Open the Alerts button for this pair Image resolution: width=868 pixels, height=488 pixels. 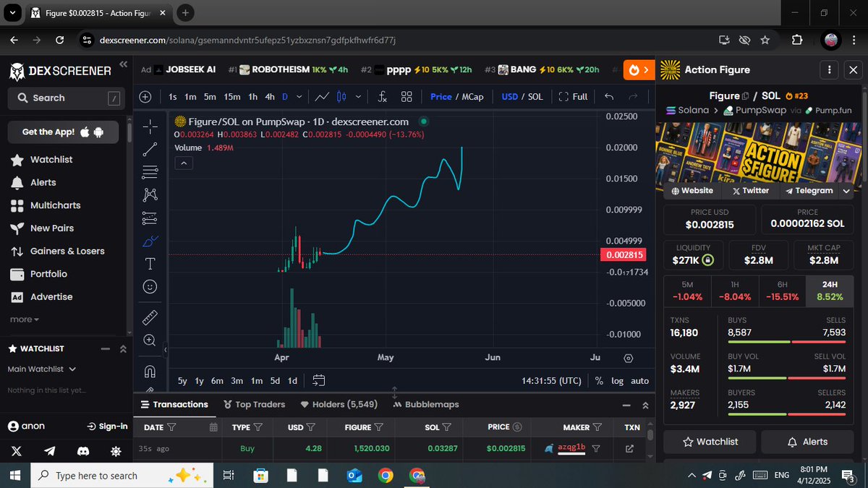807,442
